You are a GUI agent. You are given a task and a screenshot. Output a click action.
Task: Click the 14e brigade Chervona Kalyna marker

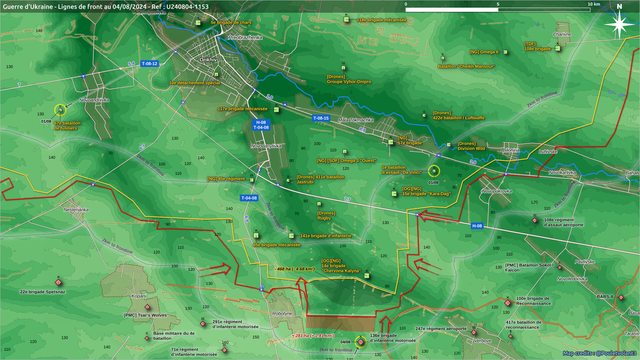[367, 276]
